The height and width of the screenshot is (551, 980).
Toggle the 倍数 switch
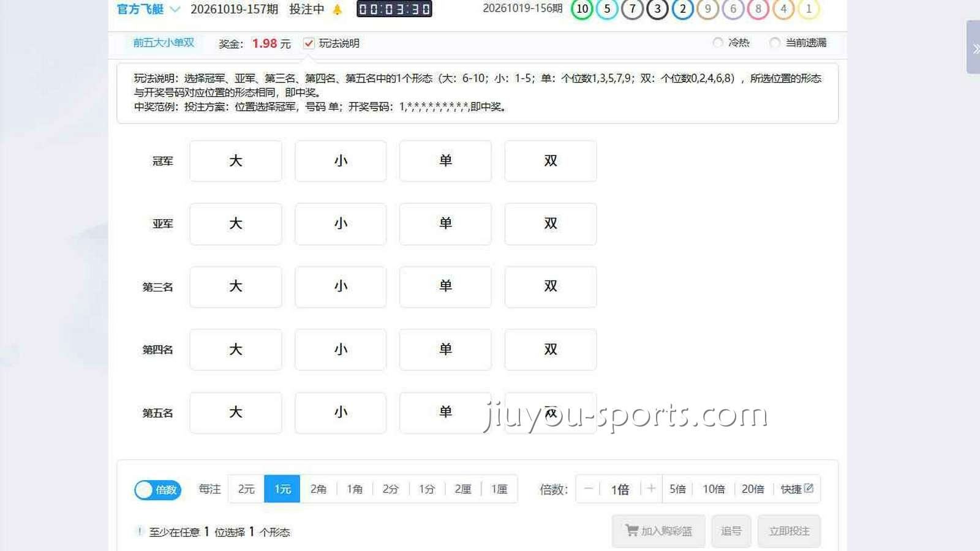coord(157,490)
